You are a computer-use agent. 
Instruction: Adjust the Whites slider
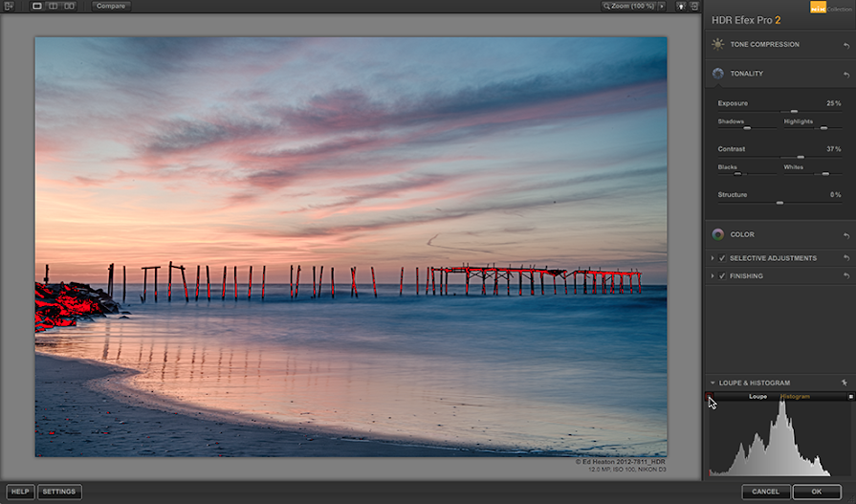point(825,174)
